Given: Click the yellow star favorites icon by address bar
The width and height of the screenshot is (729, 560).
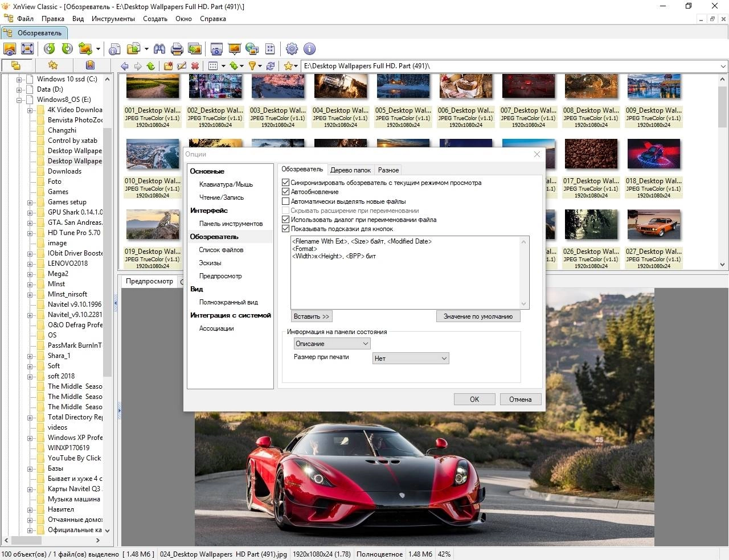Looking at the screenshot, I should [288, 66].
